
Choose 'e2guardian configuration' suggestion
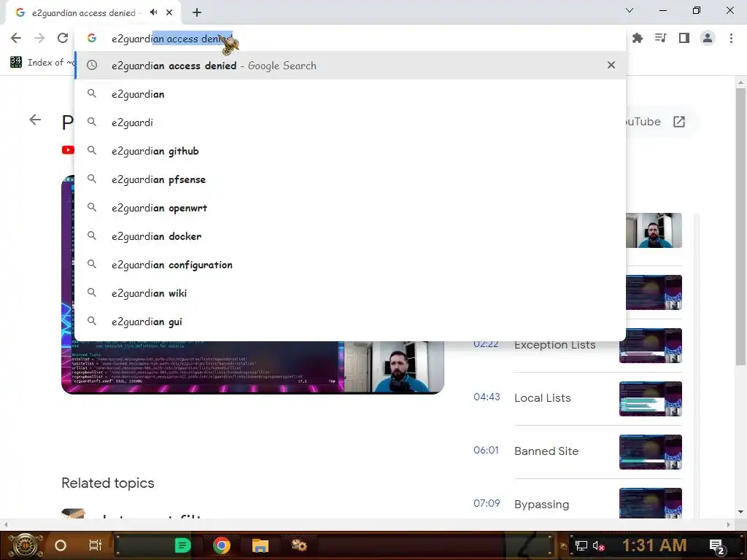pos(350,265)
